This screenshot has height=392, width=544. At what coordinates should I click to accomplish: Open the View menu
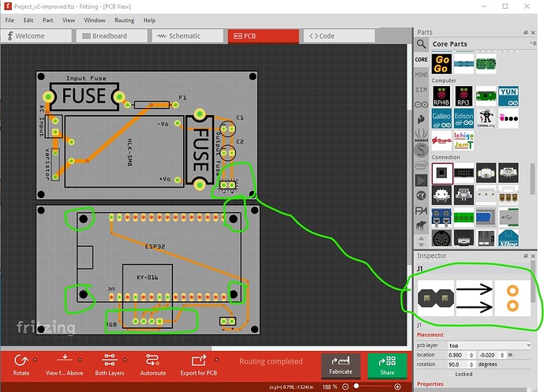click(x=69, y=20)
